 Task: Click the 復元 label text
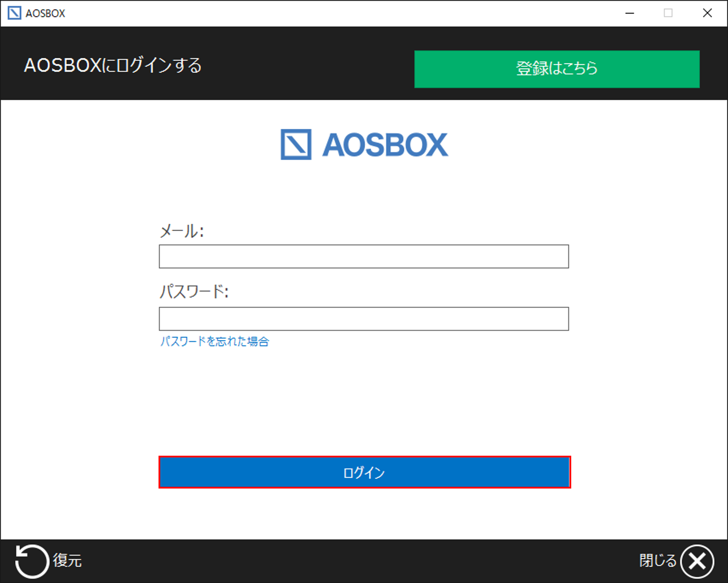click(x=67, y=560)
